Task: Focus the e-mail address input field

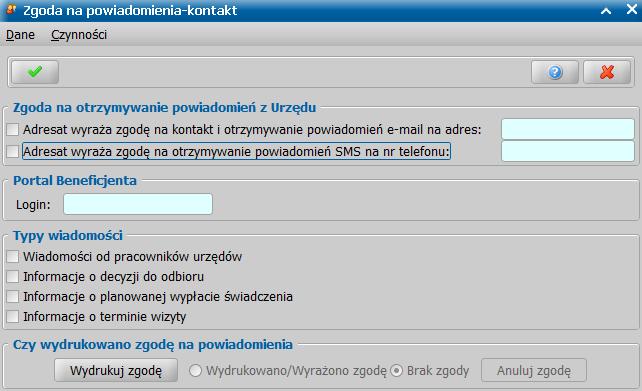Action: pyautogui.click(x=568, y=129)
